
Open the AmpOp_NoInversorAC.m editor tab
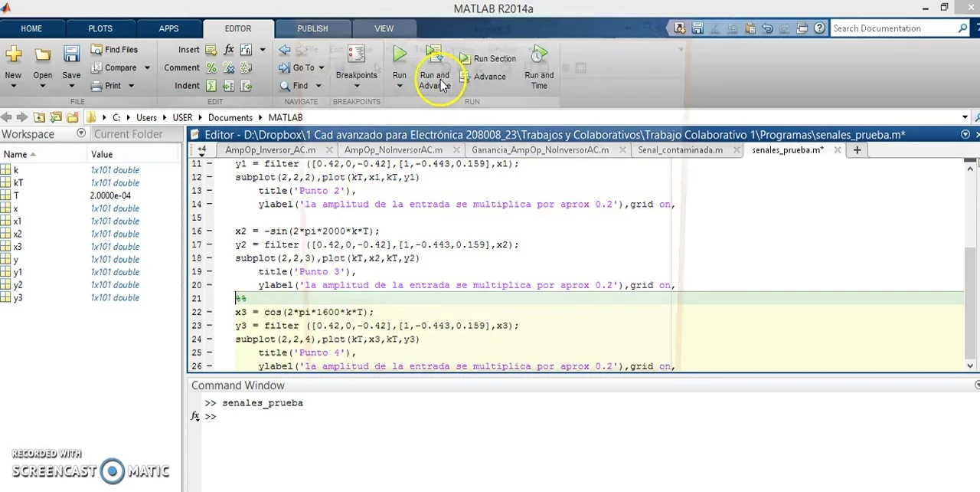coord(394,150)
